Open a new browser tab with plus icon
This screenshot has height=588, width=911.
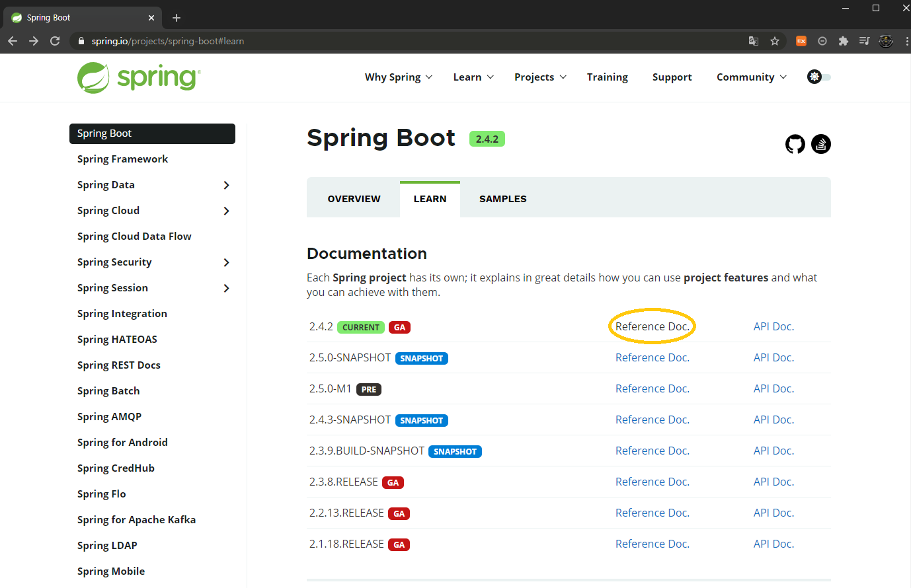pos(177,18)
